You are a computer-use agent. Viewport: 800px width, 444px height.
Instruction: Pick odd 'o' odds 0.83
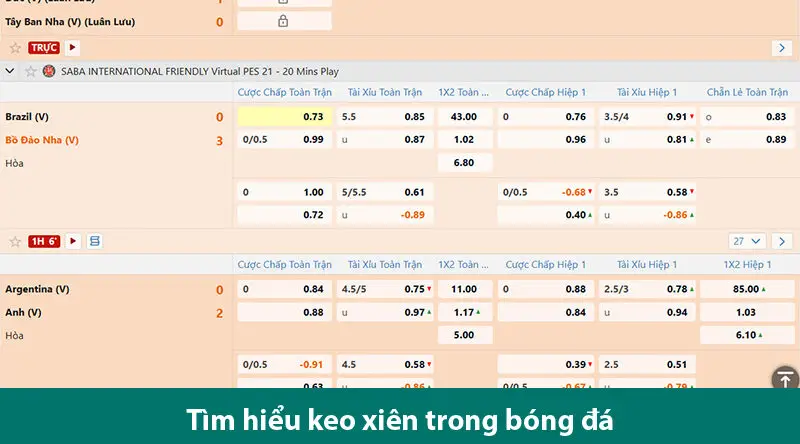click(747, 116)
